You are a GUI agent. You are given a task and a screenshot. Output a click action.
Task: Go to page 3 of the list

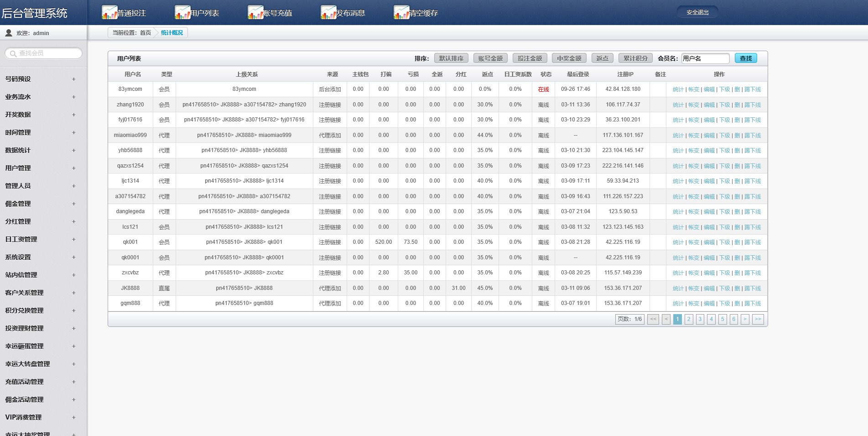[x=700, y=319]
